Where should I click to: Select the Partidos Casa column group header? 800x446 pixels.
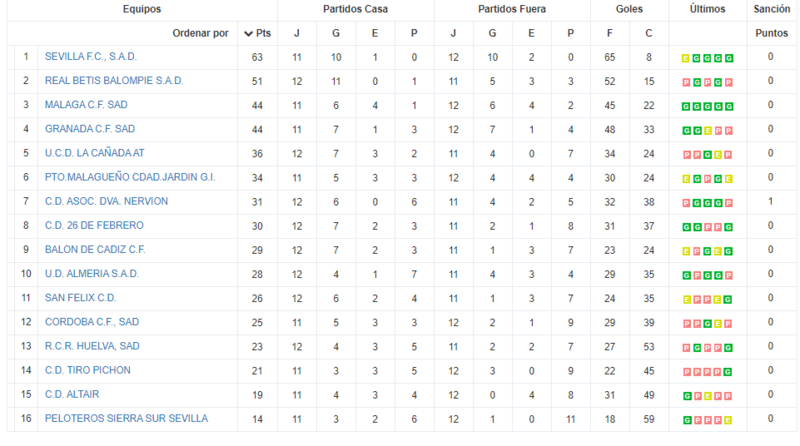coord(356,9)
